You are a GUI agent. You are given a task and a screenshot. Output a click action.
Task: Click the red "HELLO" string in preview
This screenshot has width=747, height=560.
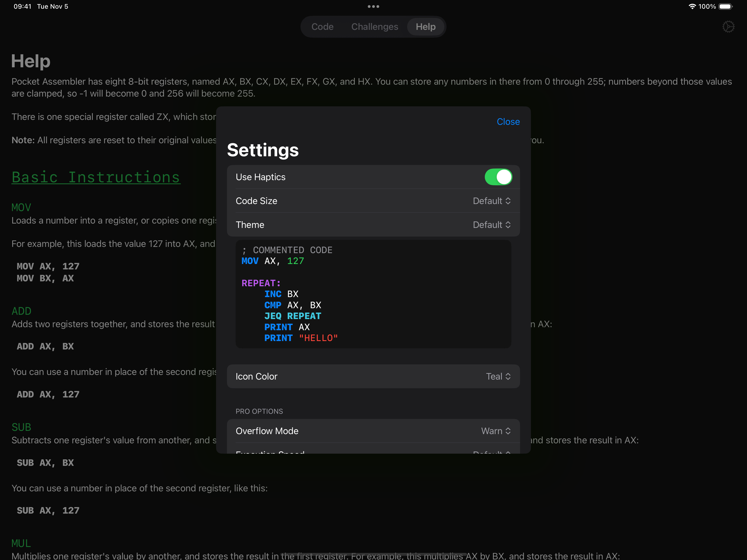click(x=318, y=338)
